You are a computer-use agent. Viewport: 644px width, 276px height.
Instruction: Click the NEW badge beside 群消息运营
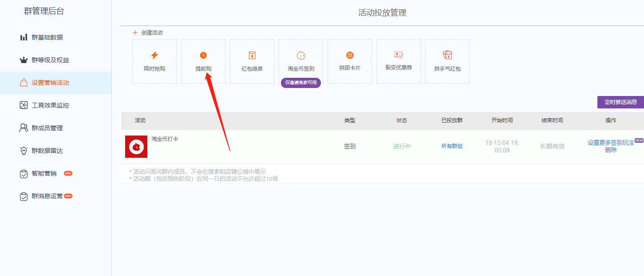click(68, 196)
